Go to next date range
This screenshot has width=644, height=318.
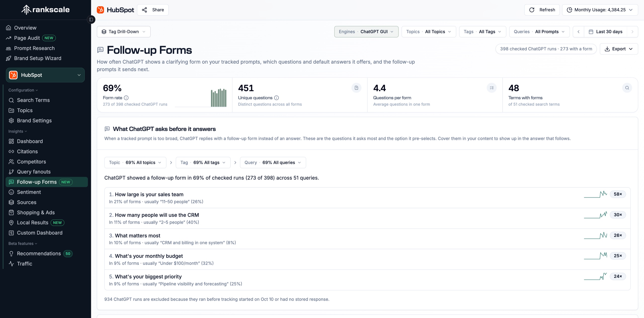pos(632,32)
